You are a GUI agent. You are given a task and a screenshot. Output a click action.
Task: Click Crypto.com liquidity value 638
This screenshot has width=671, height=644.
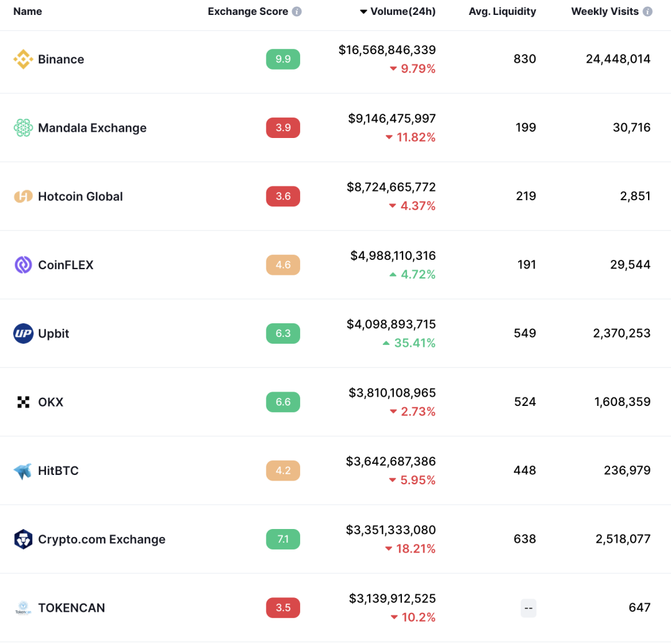pyautogui.click(x=524, y=539)
